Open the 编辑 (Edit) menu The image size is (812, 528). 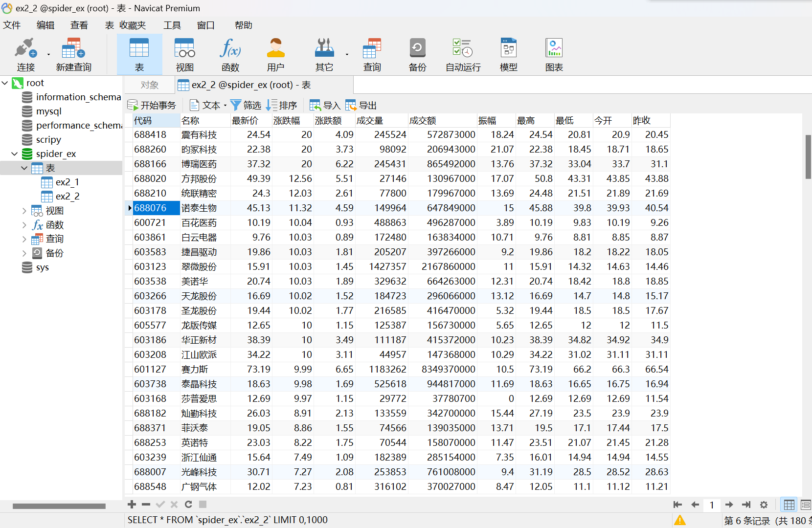tap(45, 25)
